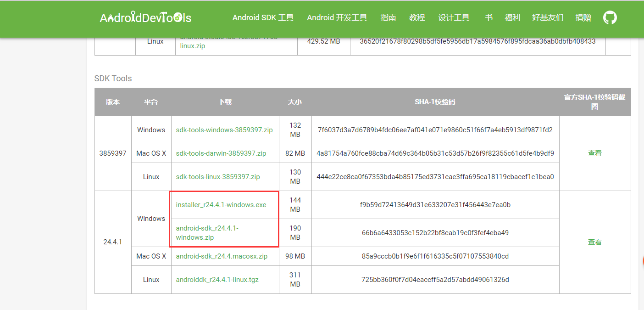Screen dimensions: 644x310
Task: Select Linux cell in sdk-tools-linux row
Action: point(151,177)
